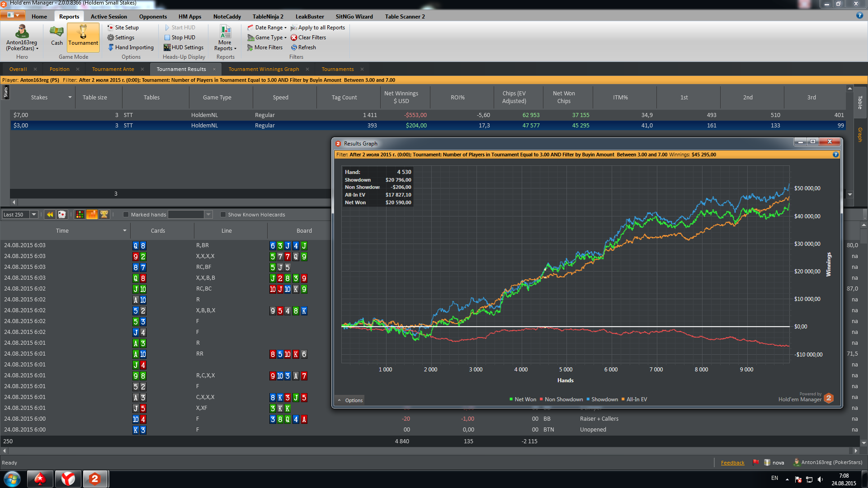Open PokerStars from the Windows taskbar
The image size is (868, 488).
click(x=40, y=479)
